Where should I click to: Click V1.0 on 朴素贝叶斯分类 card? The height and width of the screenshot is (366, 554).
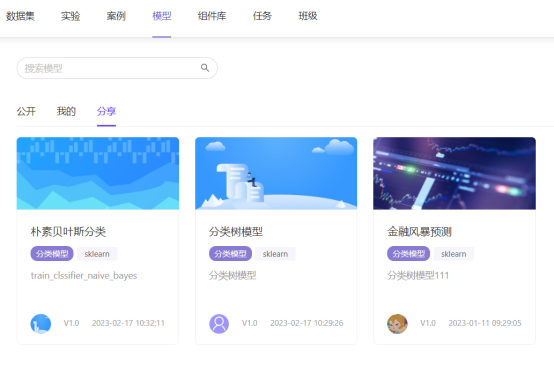coord(71,323)
